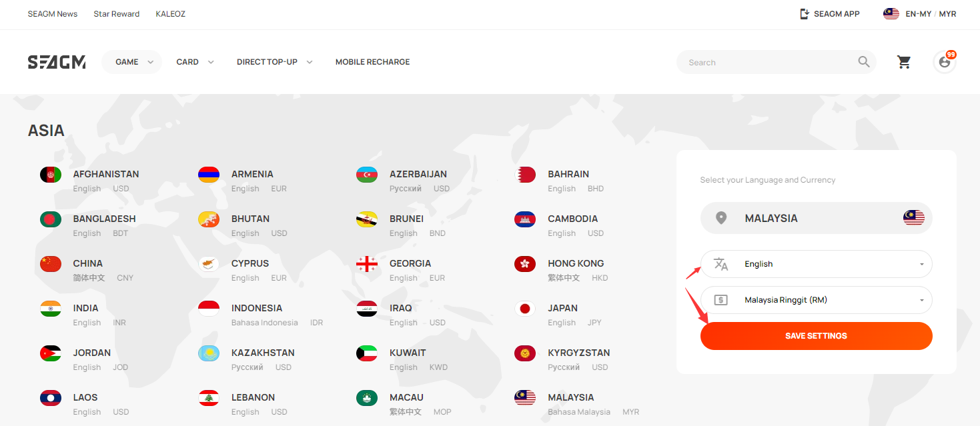Image resolution: width=980 pixels, height=426 pixels.
Task: Select the India flag icon
Action: [x=51, y=309]
